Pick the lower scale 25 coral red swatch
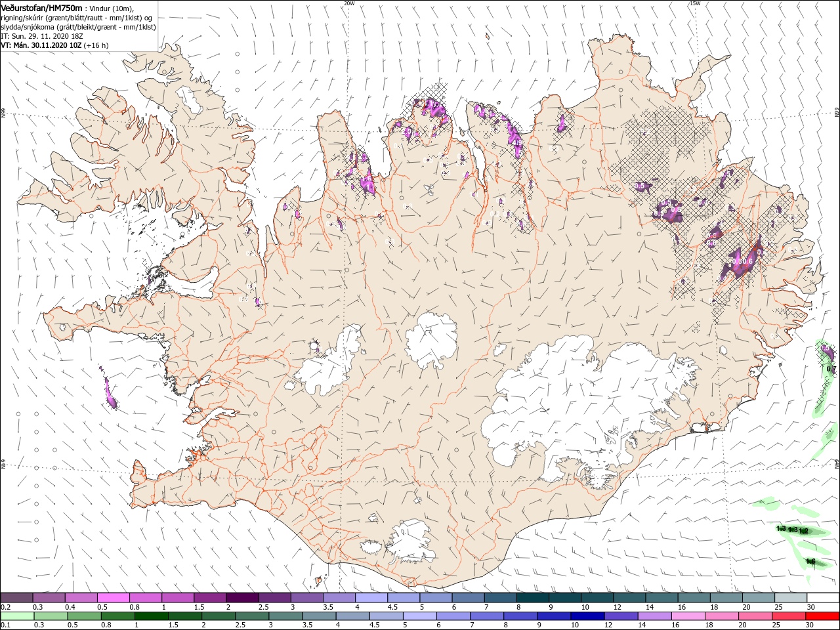 click(789, 616)
